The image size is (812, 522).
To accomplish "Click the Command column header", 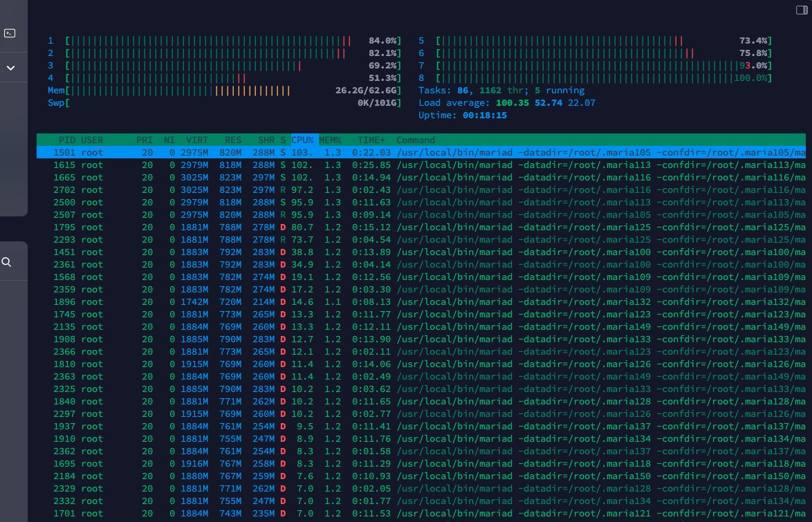I will point(416,140).
